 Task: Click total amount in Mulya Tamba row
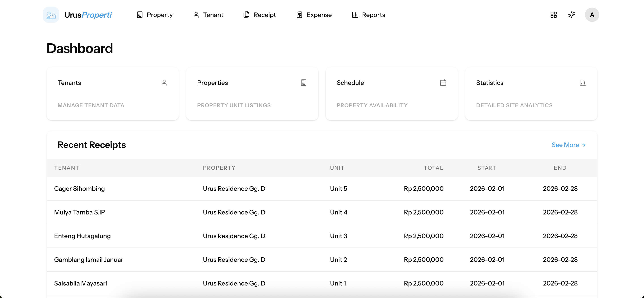pos(424,212)
